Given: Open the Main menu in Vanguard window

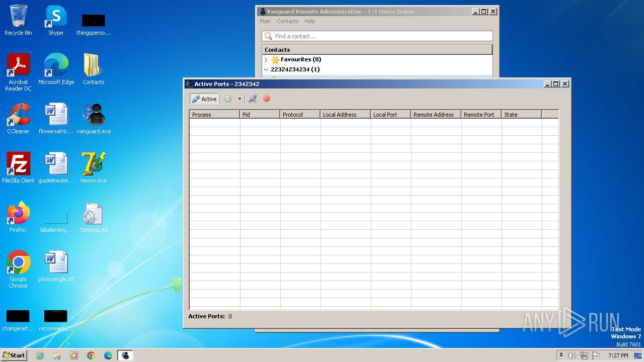Looking at the screenshot, I should (265, 21).
